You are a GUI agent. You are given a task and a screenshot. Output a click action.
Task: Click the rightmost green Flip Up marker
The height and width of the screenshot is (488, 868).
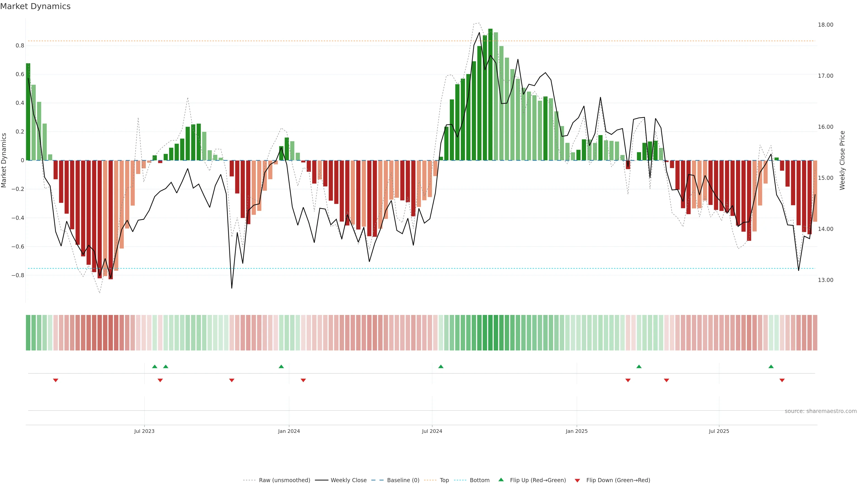[x=771, y=366]
